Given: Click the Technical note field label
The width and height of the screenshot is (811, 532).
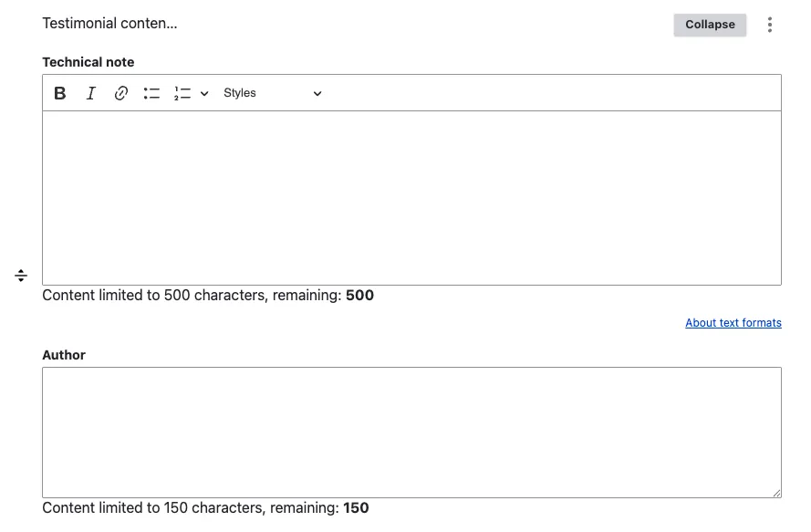Looking at the screenshot, I should (x=88, y=62).
